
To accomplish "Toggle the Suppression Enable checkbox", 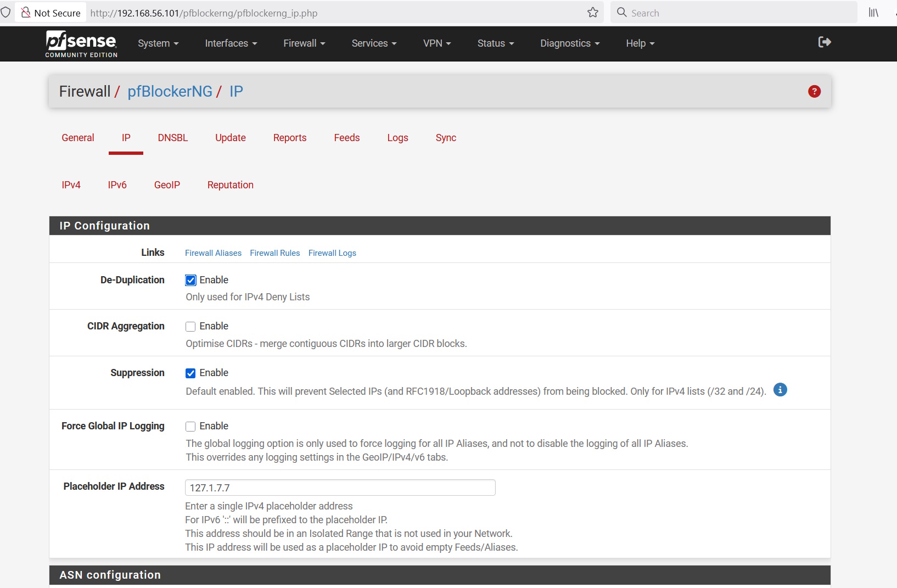I will [x=190, y=373].
